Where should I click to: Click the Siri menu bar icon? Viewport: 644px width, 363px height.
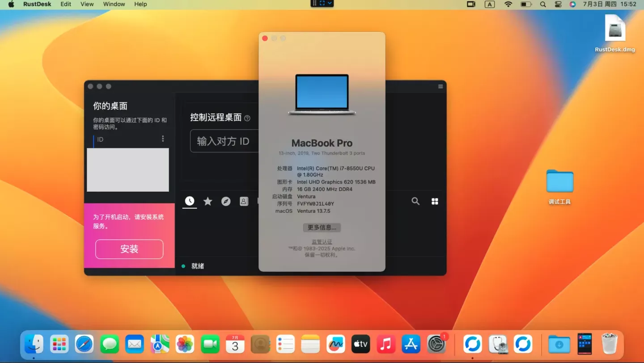pos(572,4)
